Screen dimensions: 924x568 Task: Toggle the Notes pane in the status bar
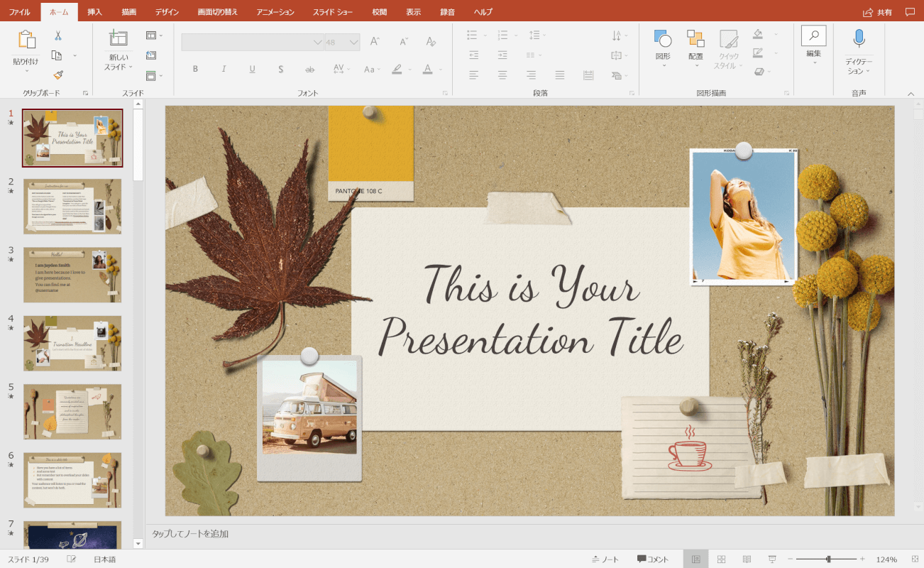pyautogui.click(x=605, y=559)
